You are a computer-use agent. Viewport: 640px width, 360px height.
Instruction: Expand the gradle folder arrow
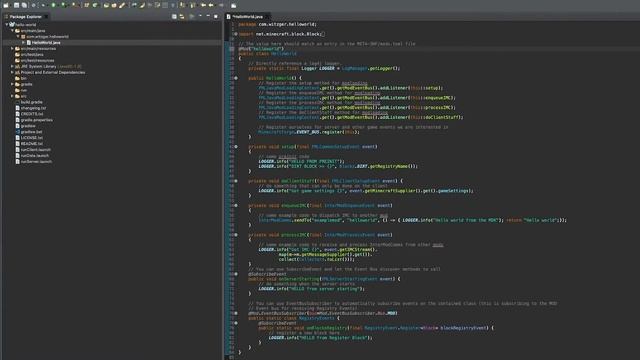pyautogui.click(x=12, y=84)
